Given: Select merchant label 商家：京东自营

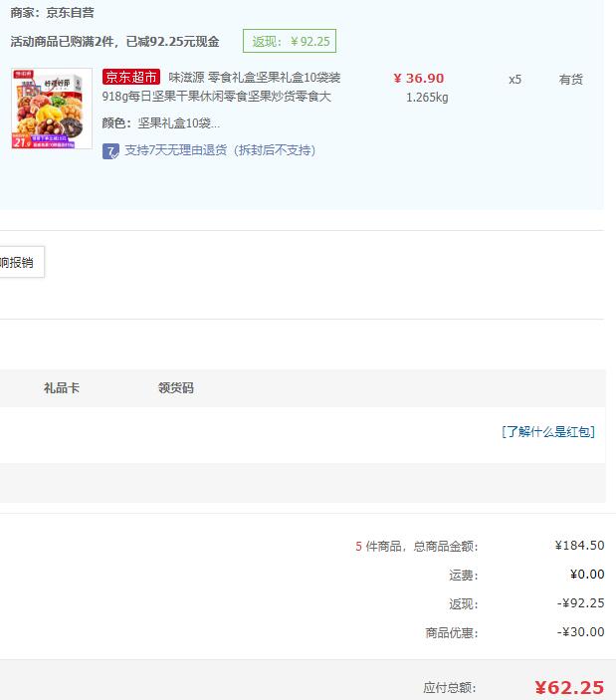Looking at the screenshot, I should click(x=52, y=13).
